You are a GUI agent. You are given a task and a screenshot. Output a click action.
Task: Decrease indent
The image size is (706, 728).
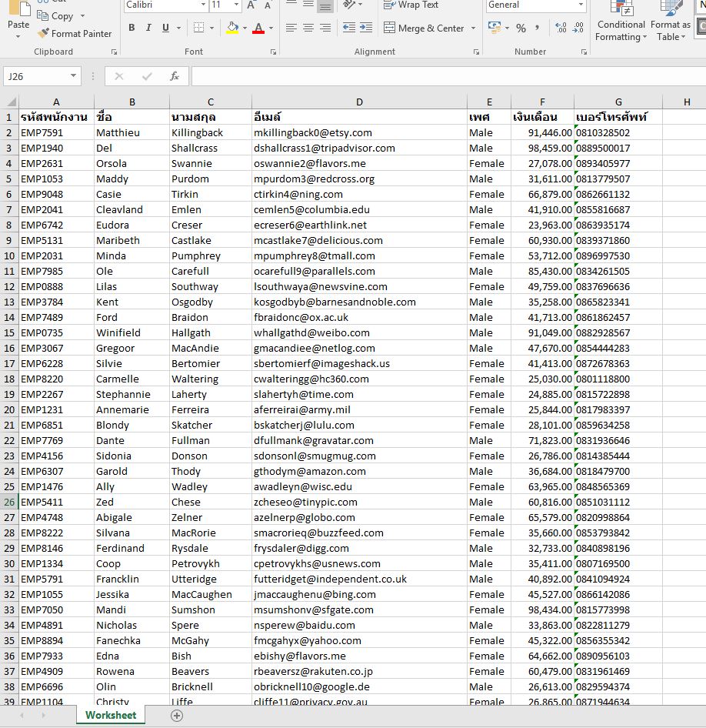coord(349,28)
